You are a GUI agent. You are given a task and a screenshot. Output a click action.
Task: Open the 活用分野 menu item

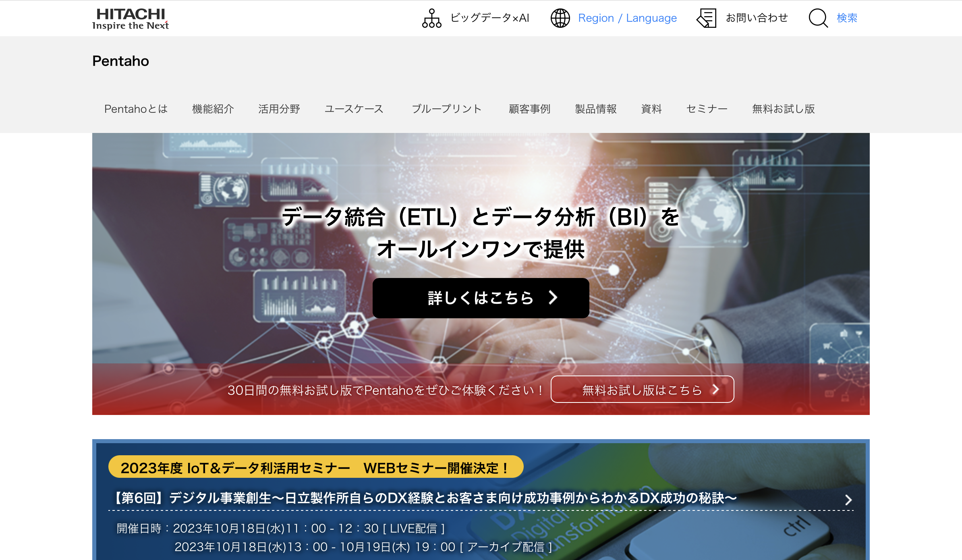(279, 109)
